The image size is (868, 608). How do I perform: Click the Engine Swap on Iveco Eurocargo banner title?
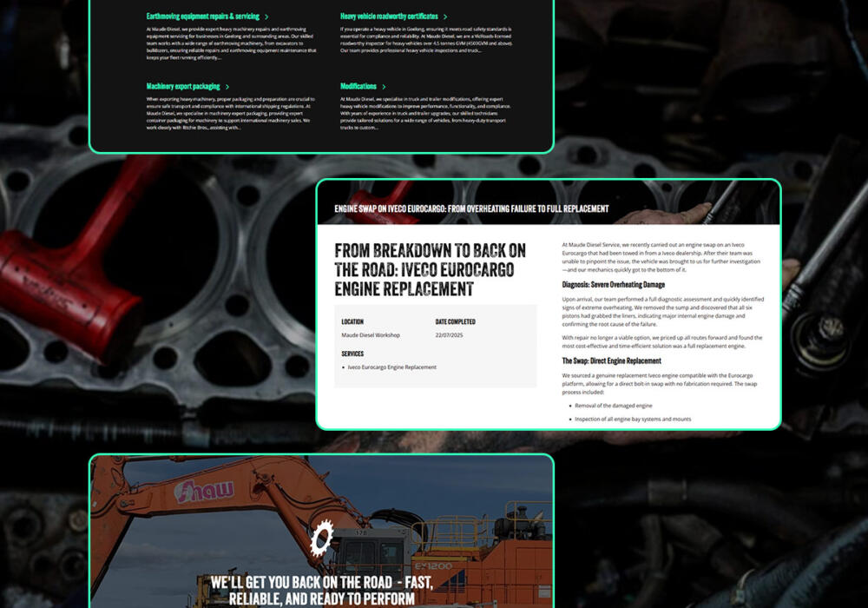click(471, 209)
